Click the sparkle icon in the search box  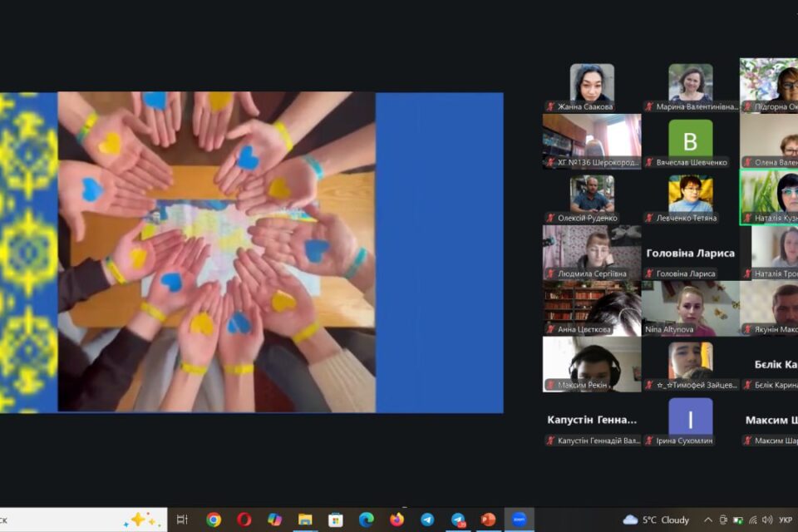(142, 520)
